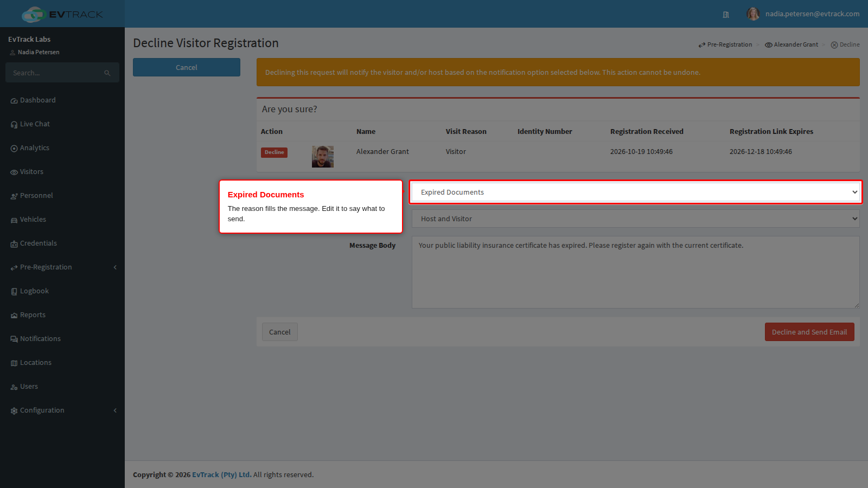The image size is (868, 488).
Task: Click the Locations map icon
Action: 14,363
